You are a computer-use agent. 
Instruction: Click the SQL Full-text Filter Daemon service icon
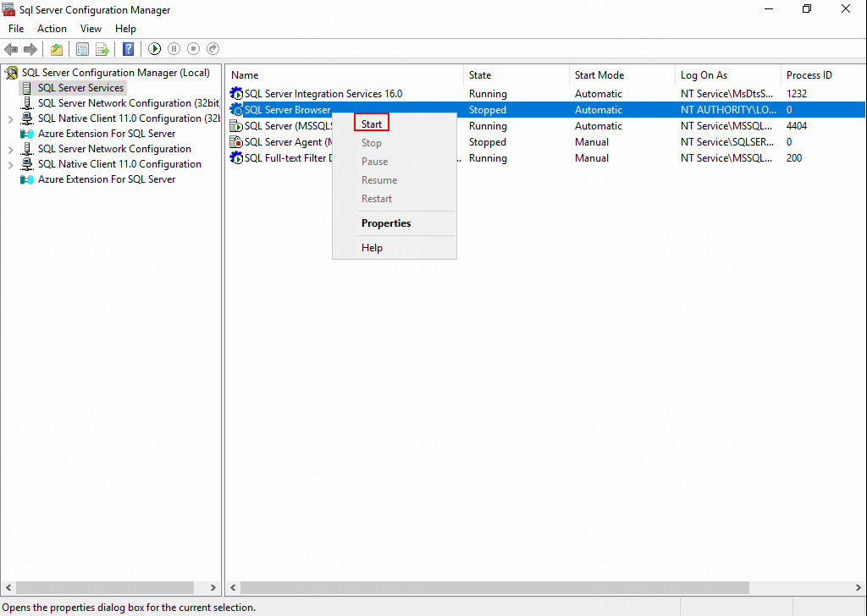pos(236,158)
